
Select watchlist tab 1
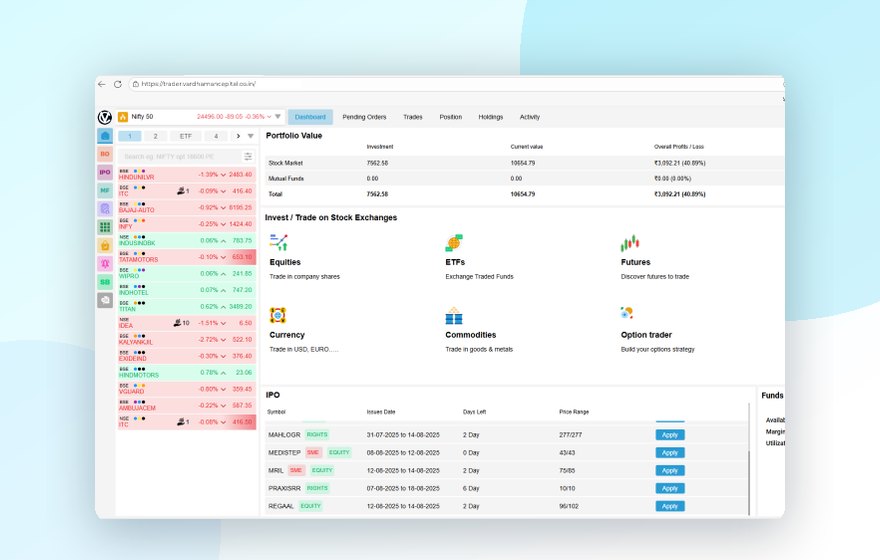tap(130, 136)
